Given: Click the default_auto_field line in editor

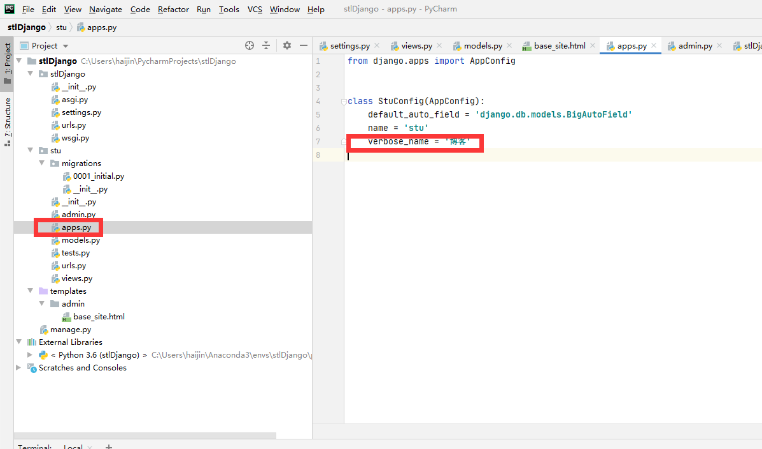Looking at the screenshot, I should [x=500, y=115].
